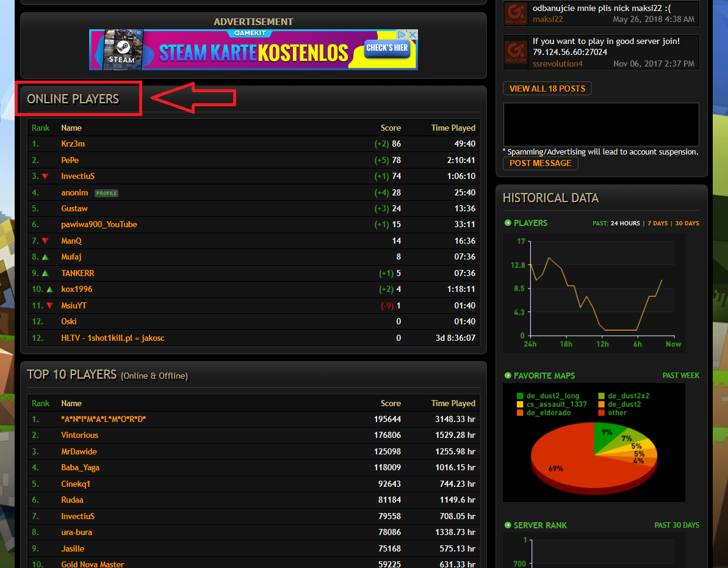Open player Krz3m in online players
The width and height of the screenshot is (728, 568).
point(73,144)
